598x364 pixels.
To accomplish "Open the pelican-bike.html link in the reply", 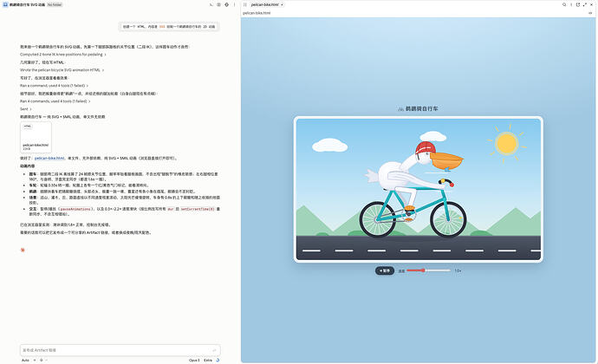I will tap(49, 158).
